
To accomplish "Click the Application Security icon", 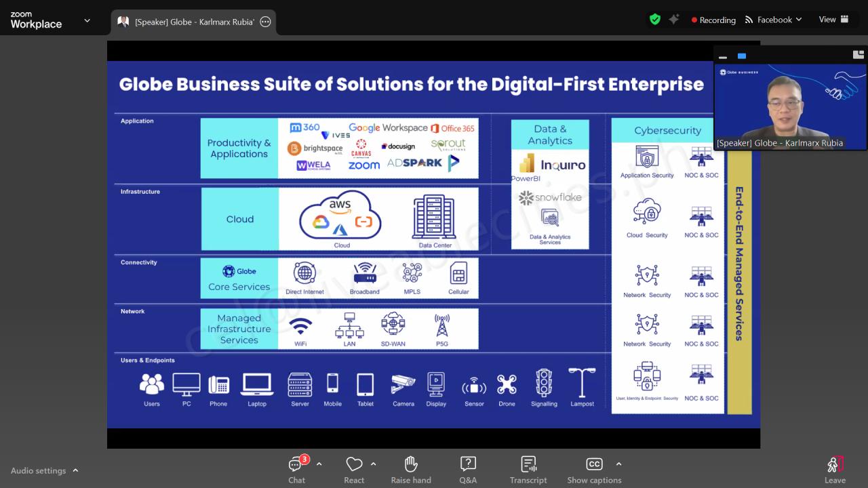I will [647, 158].
